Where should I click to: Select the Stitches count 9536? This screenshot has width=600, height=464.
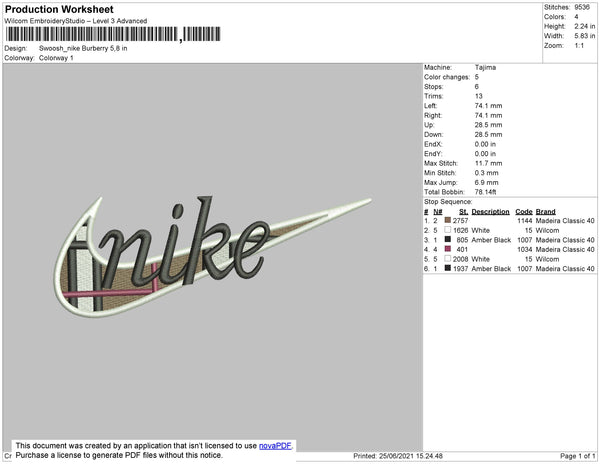[x=582, y=7]
